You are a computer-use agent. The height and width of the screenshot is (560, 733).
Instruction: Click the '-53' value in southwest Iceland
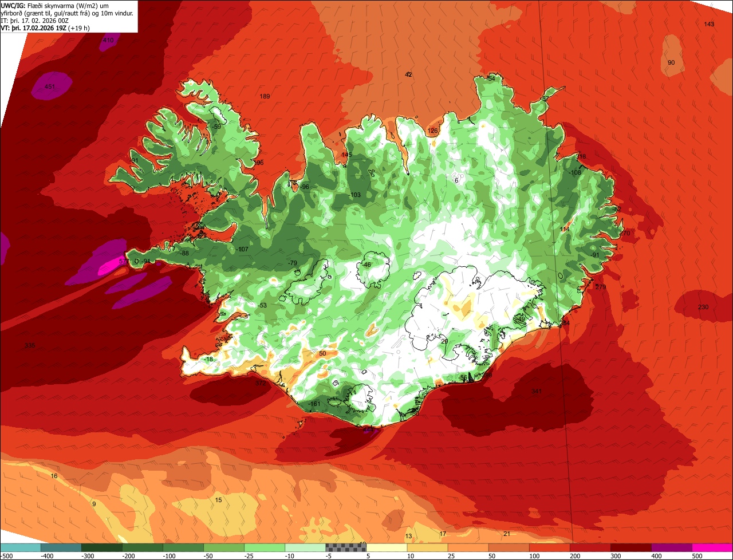tap(262, 306)
